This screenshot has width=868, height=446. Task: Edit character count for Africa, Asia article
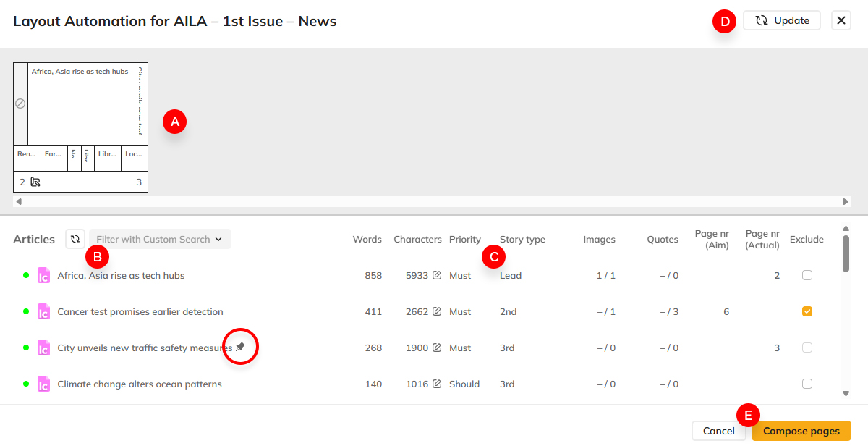coord(437,275)
